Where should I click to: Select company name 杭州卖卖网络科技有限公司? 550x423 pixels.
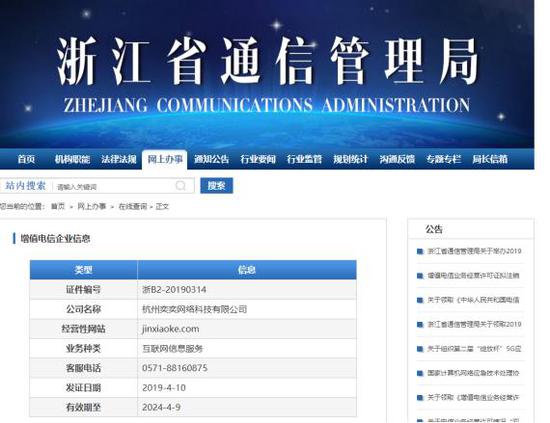pyautogui.click(x=194, y=309)
